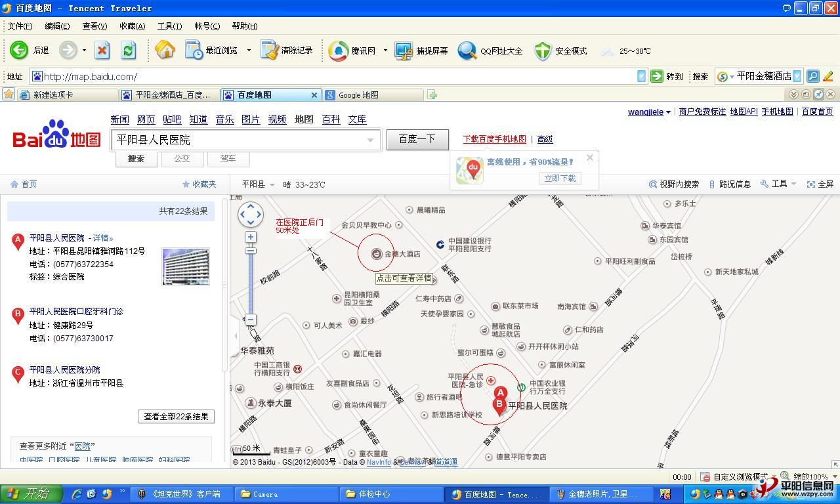Open the 路况信息 traffic info link

pos(730,184)
